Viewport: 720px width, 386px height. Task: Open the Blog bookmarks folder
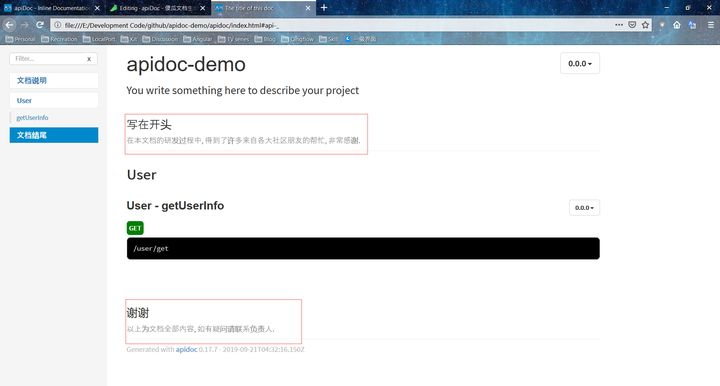click(265, 39)
